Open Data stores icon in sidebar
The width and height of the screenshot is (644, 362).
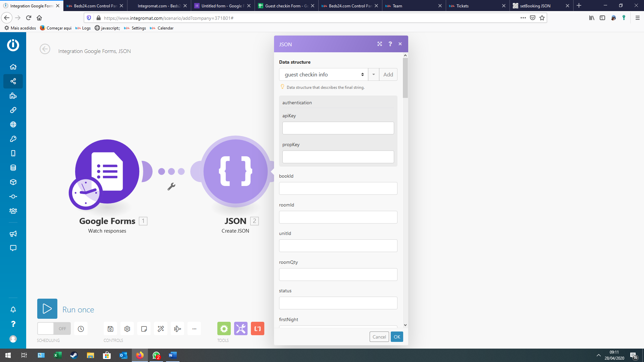pyautogui.click(x=13, y=168)
